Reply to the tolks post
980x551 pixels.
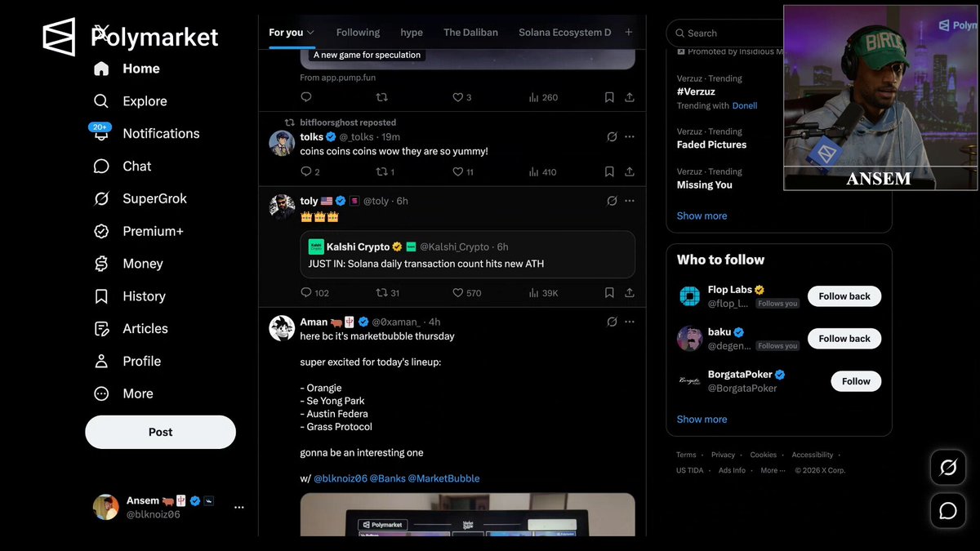click(306, 171)
